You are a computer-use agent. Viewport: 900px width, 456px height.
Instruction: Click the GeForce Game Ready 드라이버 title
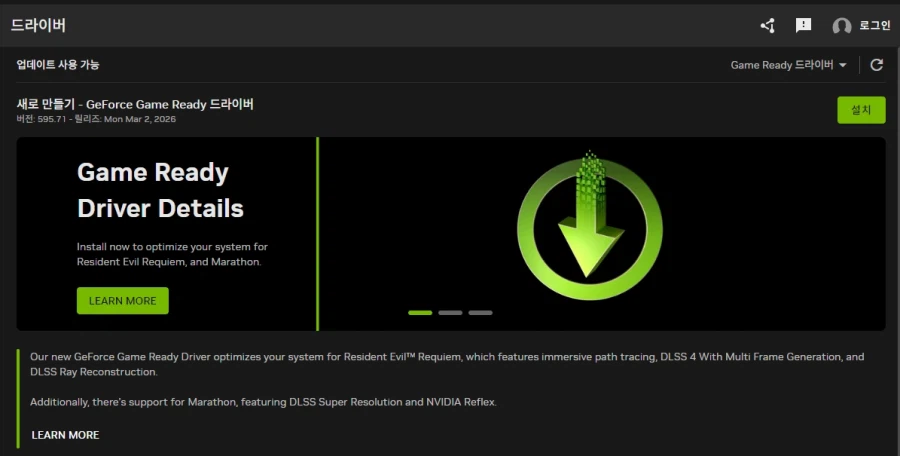pos(135,104)
